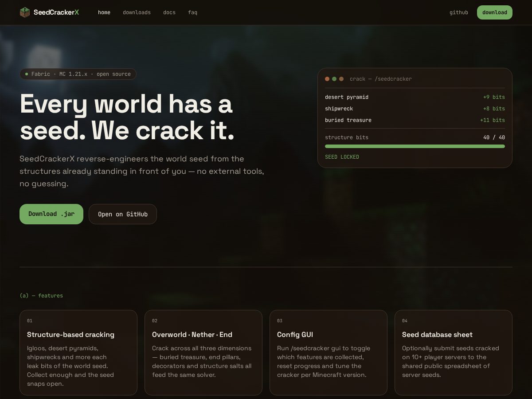The width and height of the screenshot is (532, 399).
Task: Click the 'SEED LOCKED' status text
Action: tap(342, 157)
